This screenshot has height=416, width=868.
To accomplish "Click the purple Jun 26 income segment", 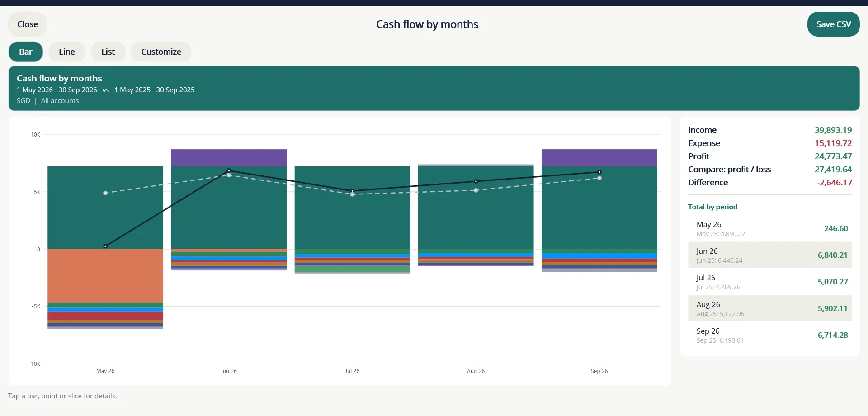I will click(x=229, y=158).
